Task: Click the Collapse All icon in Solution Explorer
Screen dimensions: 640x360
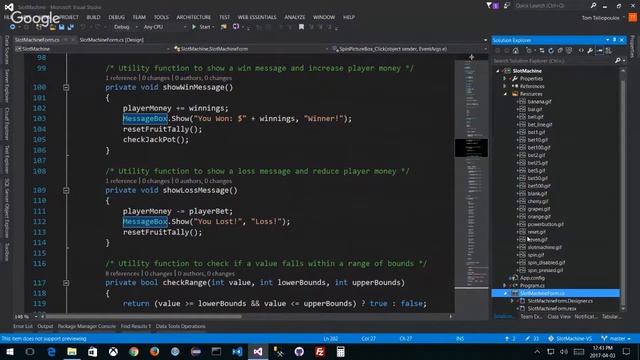Action: [560, 51]
